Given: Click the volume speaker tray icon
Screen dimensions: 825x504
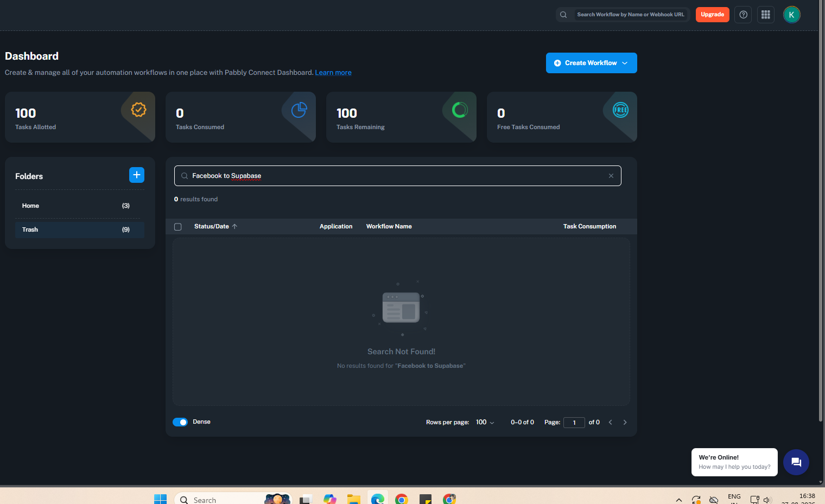Looking at the screenshot, I should (x=767, y=500).
